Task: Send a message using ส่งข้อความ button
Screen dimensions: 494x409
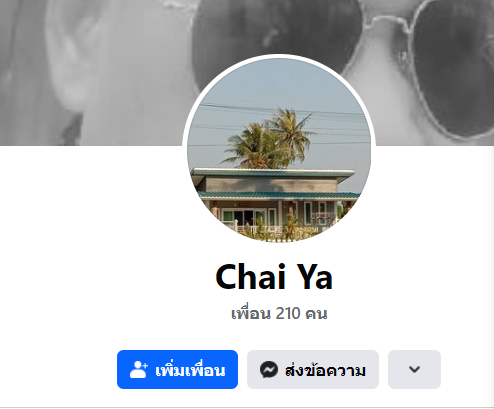Action: tap(313, 369)
